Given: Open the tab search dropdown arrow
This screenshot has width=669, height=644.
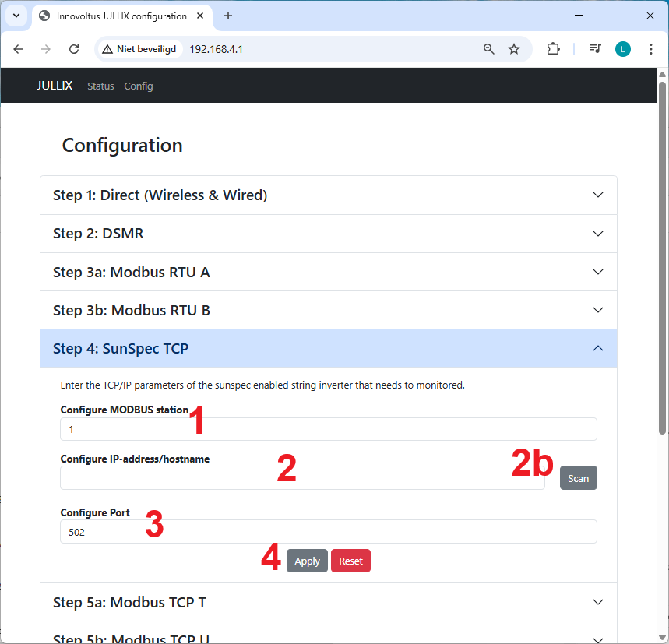Looking at the screenshot, I should (16, 16).
